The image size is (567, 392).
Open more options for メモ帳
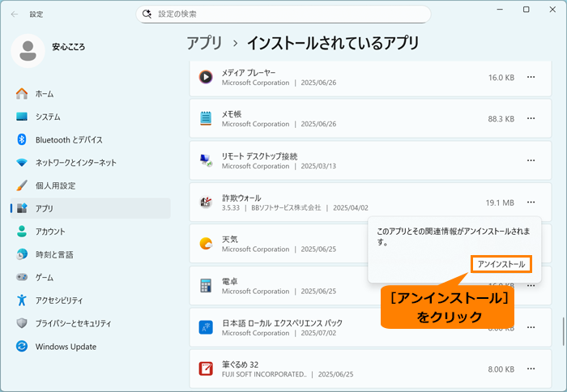pos(531,118)
